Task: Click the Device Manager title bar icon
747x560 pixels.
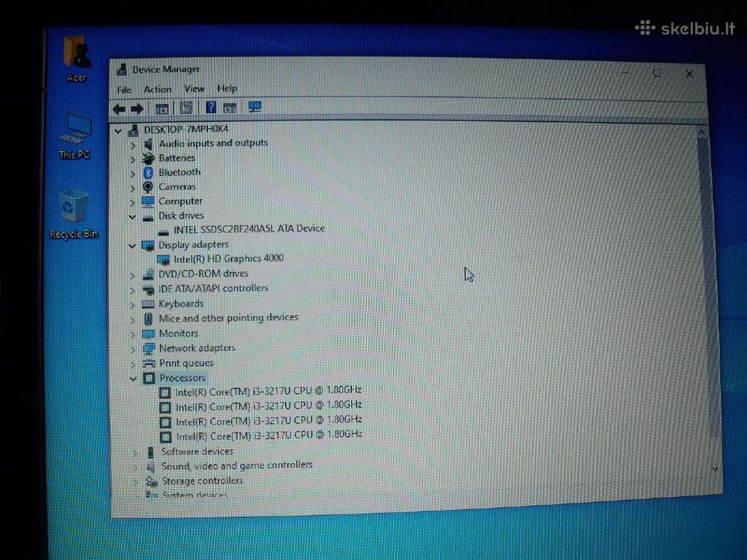Action: (122, 69)
